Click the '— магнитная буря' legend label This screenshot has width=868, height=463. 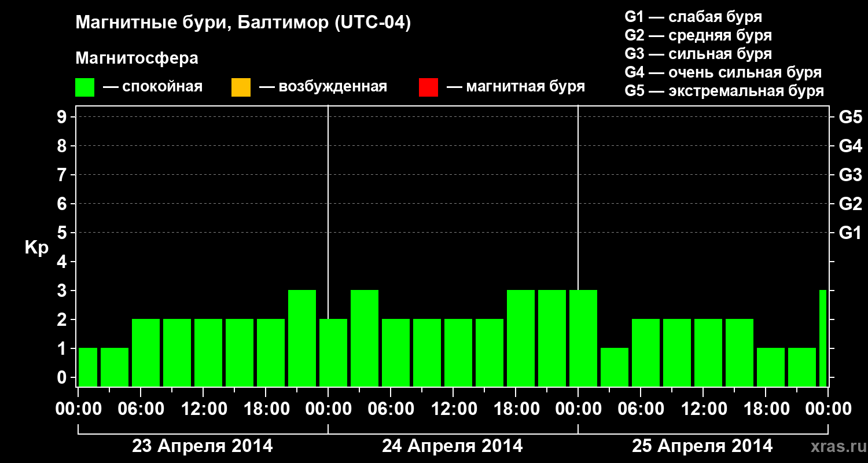pos(516,87)
